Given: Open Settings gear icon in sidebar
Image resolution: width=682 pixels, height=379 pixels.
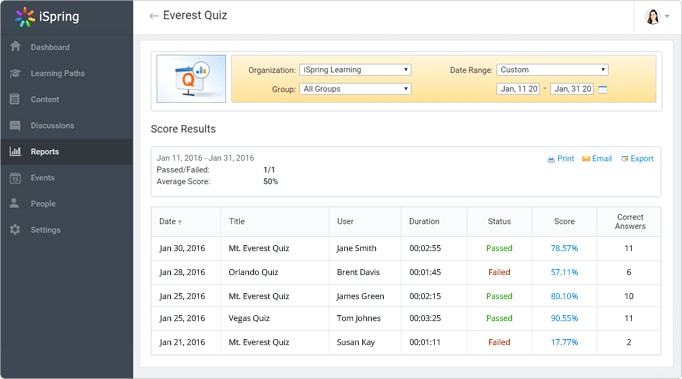Looking at the screenshot, I should (15, 229).
